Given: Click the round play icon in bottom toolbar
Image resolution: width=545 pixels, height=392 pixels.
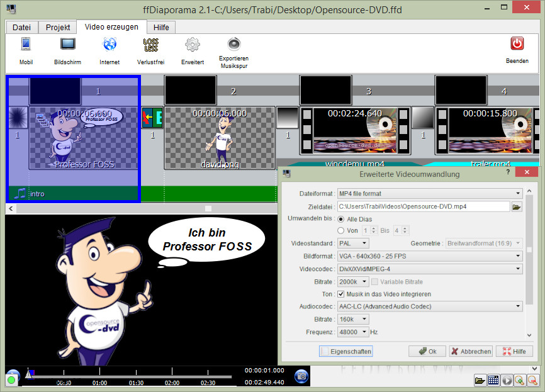Looking at the screenshot, I should (507, 381).
